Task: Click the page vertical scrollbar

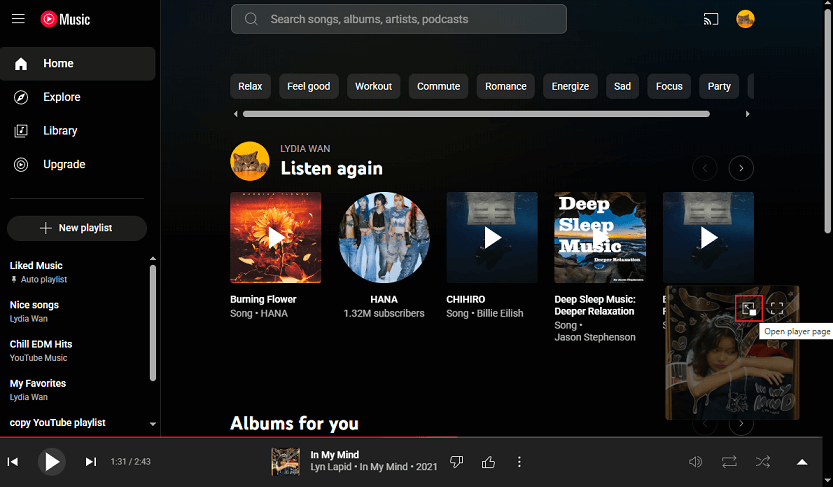Action: 828,122
